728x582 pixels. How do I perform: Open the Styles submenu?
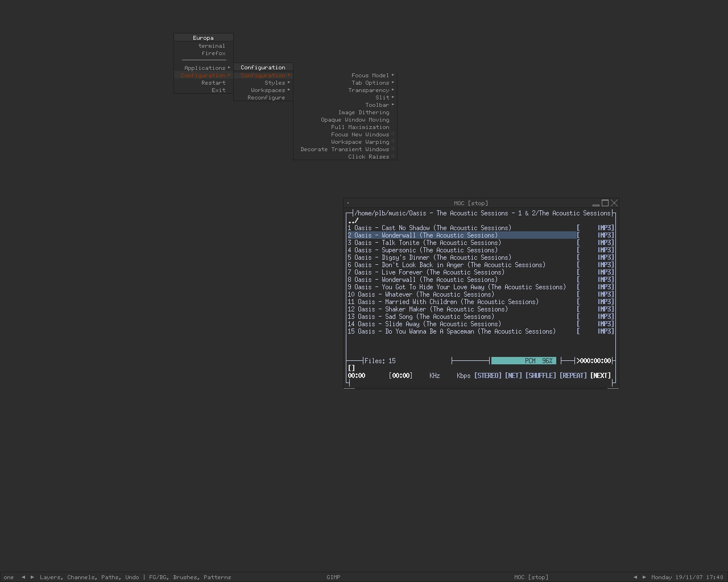click(263, 83)
